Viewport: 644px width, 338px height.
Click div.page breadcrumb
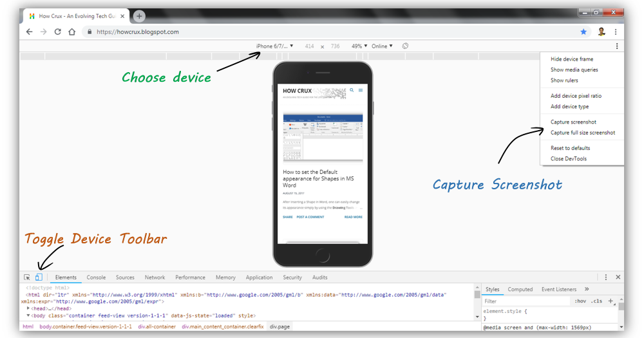click(x=279, y=326)
